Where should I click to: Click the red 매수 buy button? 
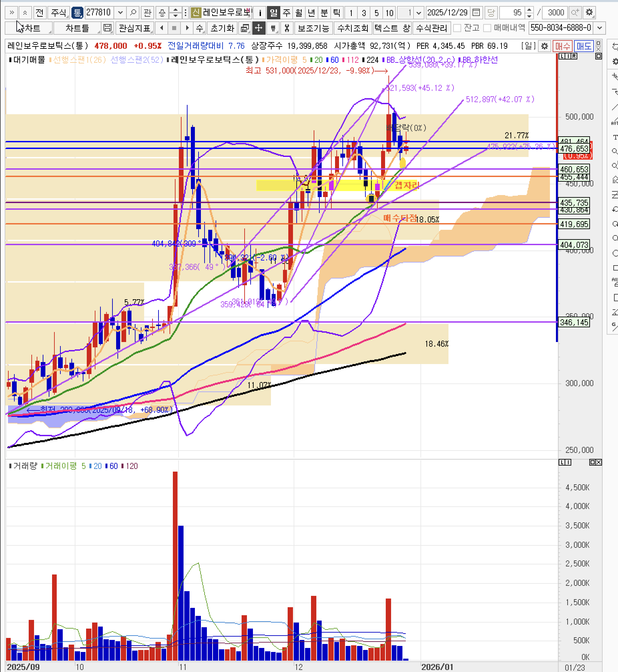(x=563, y=46)
